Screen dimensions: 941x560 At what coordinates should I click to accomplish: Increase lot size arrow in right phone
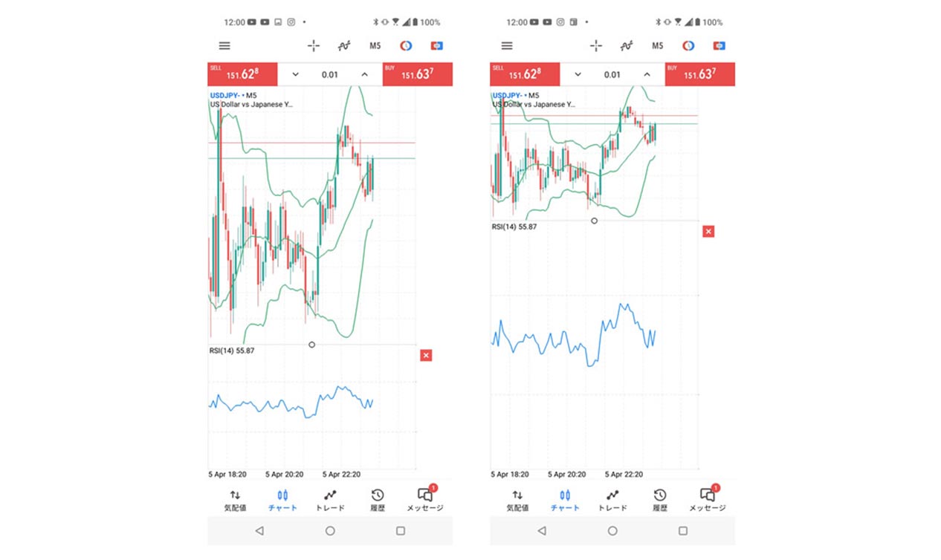(647, 74)
